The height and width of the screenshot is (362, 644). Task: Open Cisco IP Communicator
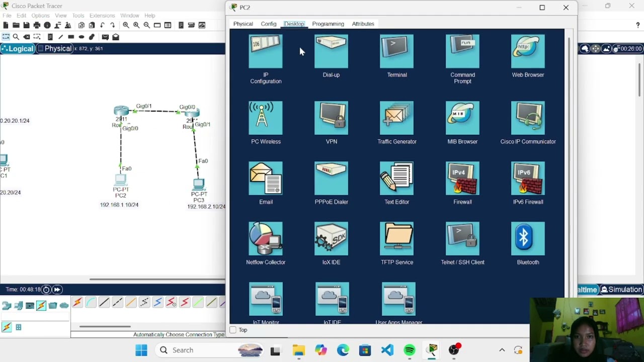coord(528,118)
